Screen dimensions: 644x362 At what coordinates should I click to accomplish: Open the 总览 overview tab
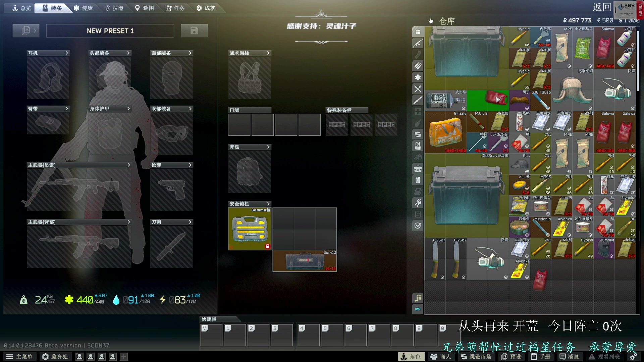[21, 8]
